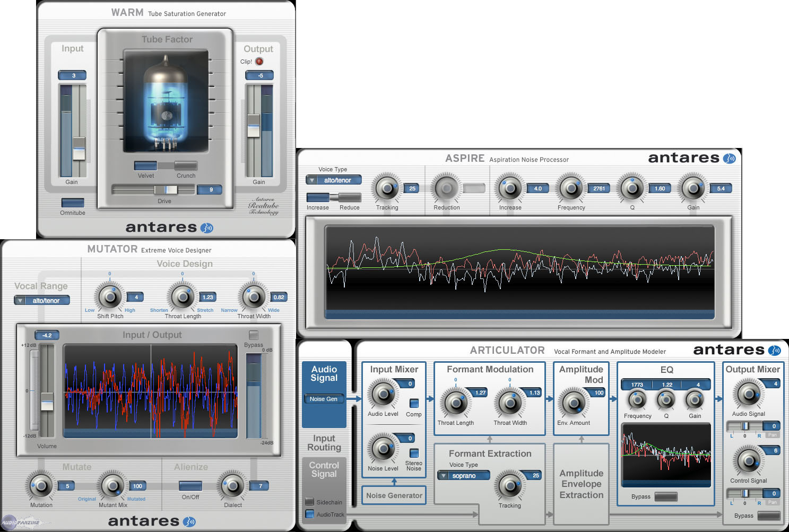
Task: Click the Output Mixer Control Signal knob
Action: (749, 461)
